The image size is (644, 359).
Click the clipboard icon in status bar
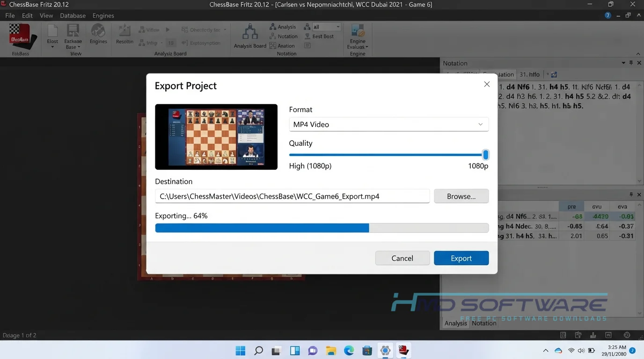[x=578, y=335]
